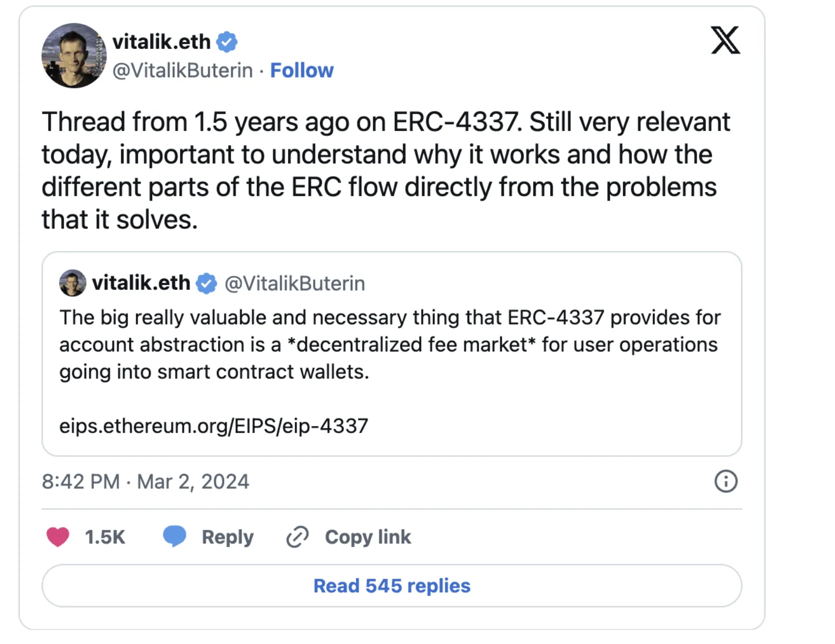Open @VitalikButerin handle in header

point(183,71)
